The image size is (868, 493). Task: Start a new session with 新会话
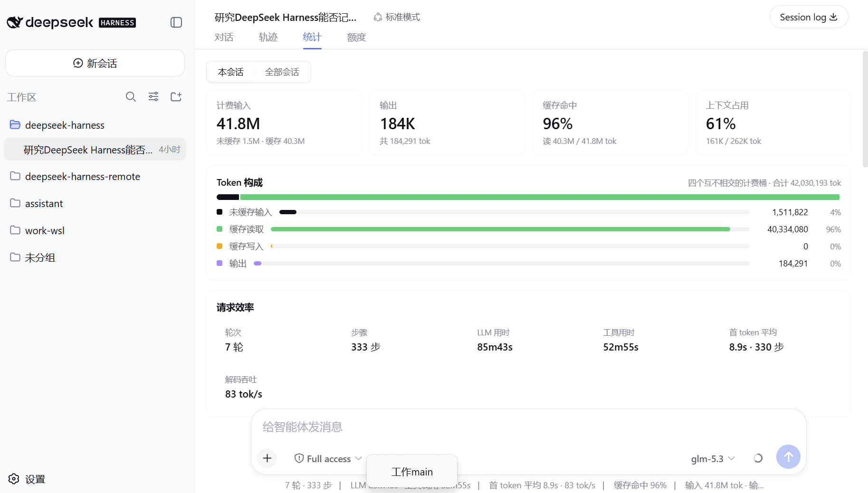click(95, 63)
